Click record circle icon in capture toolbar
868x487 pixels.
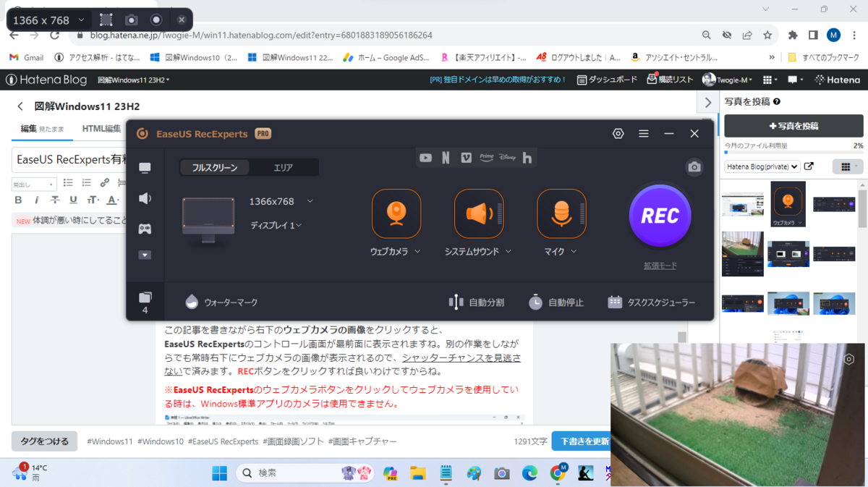point(156,20)
